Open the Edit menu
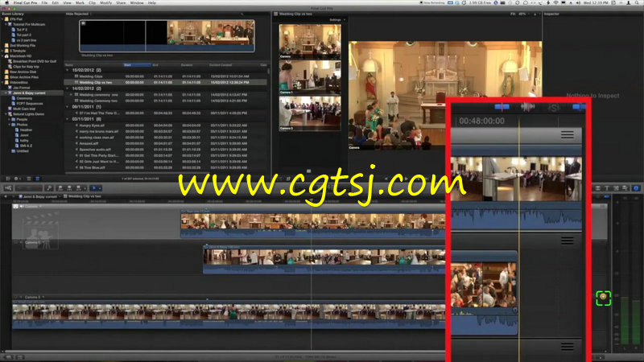This screenshot has height=362, width=644. [55, 3]
